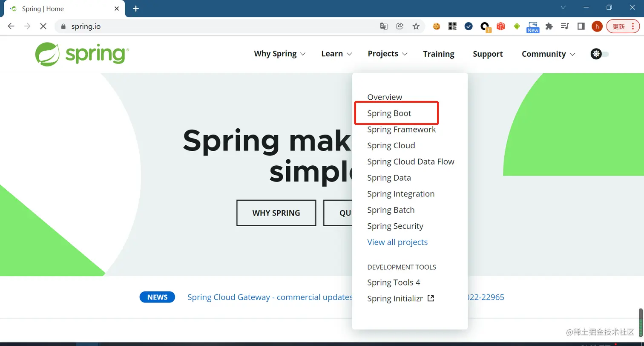Collapse the Projects dropdown
Viewport: 644px width, 346px height.
click(388, 54)
